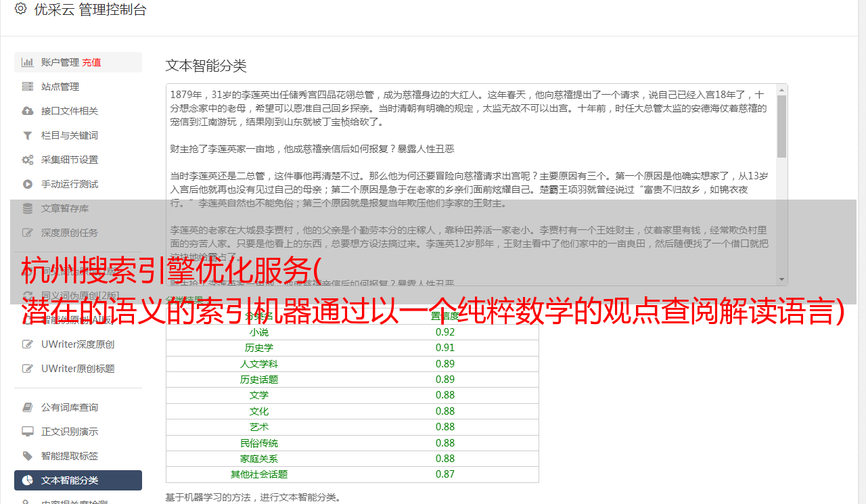Click the 家庭关系 category cell
866x504 pixels.
pyautogui.click(x=259, y=459)
